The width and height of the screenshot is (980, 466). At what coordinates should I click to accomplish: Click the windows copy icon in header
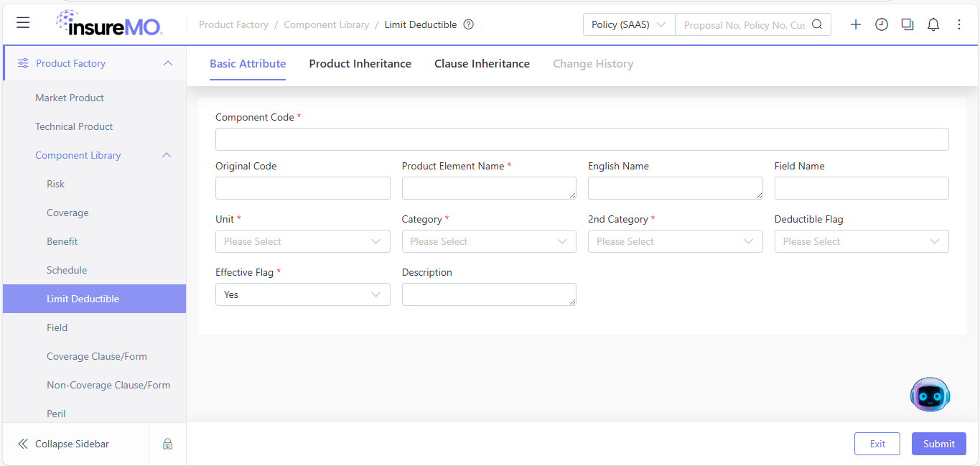pyautogui.click(x=907, y=24)
